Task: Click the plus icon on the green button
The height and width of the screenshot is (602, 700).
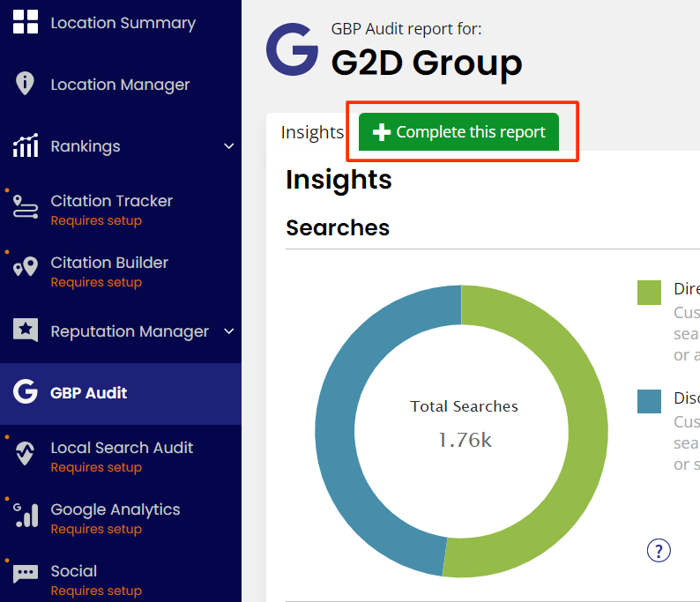Action: [x=382, y=132]
